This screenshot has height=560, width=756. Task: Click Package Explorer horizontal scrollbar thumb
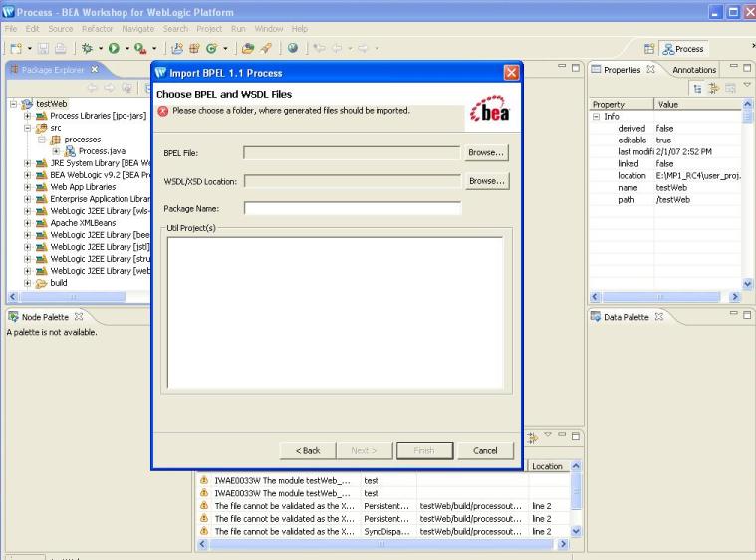(73, 297)
